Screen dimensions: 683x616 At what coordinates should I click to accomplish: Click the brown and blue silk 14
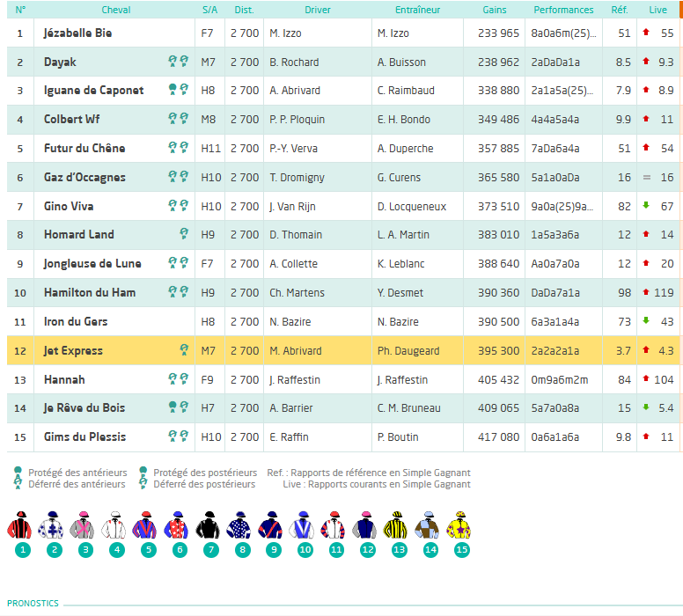pyautogui.click(x=427, y=525)
